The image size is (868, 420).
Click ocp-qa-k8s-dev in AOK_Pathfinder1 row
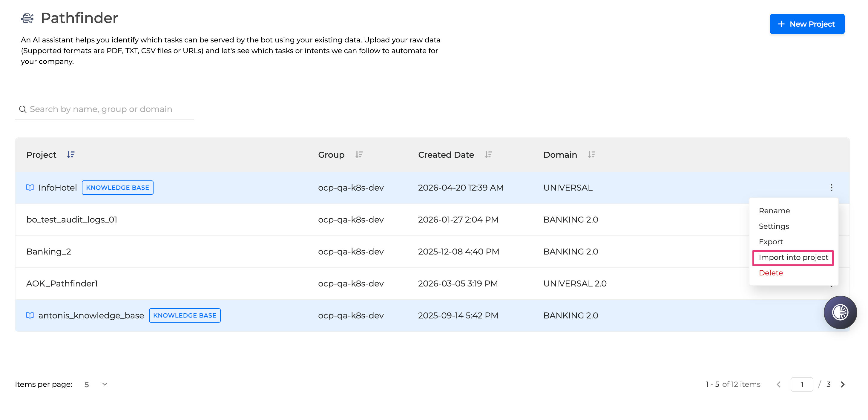click(x=351, y=284)
